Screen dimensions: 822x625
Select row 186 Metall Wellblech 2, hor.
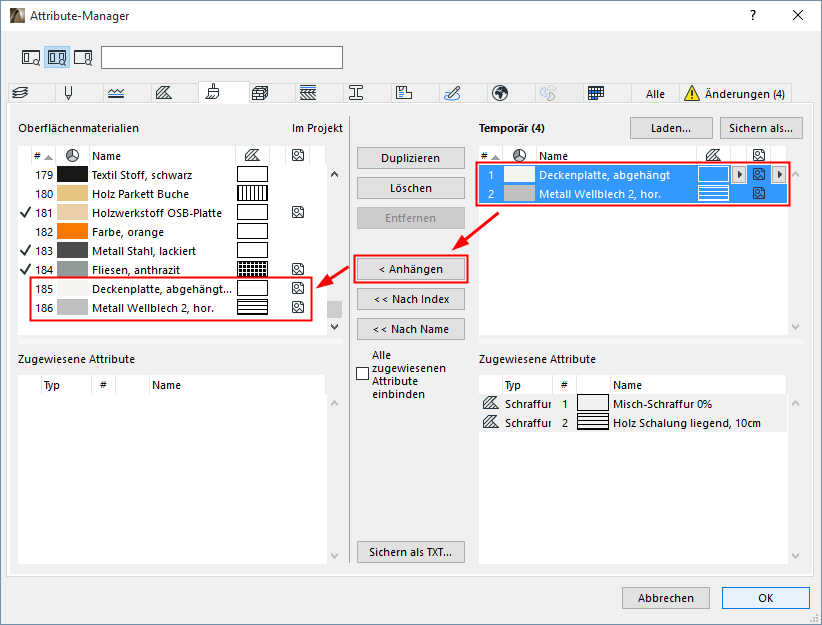click(x=172, y=308)
